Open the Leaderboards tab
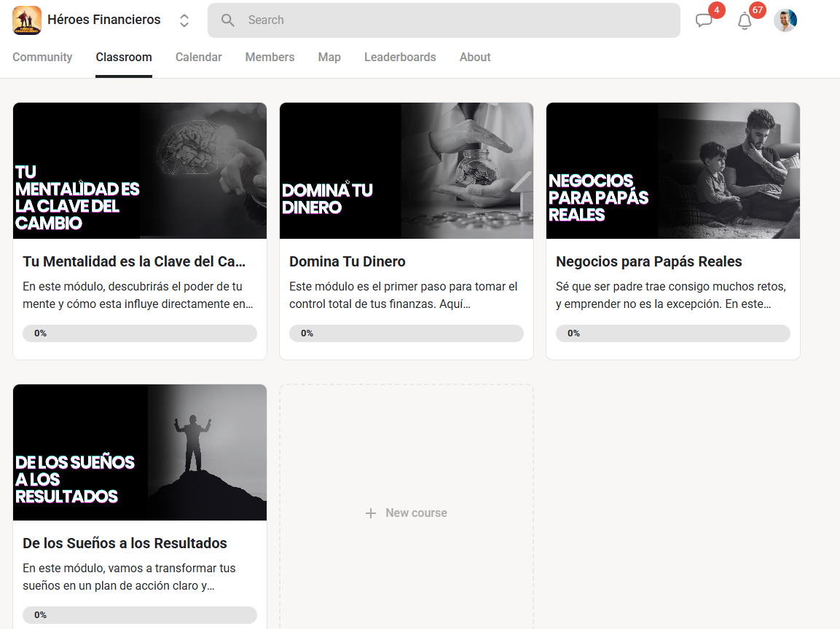 pyautogui.click(x=400, y=58)
